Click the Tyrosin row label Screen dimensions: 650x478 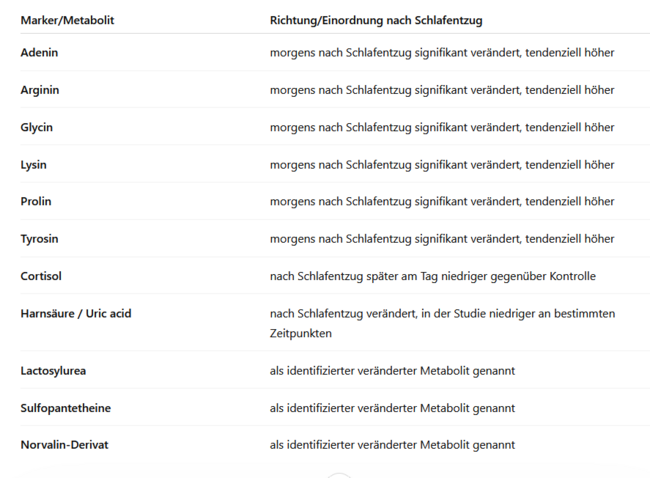[x=39, y=239]
